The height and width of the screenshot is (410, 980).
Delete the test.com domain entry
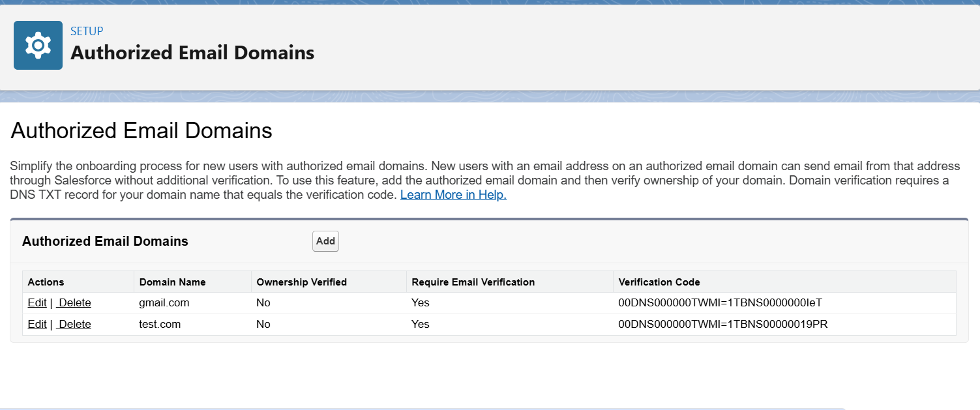pyautogui.click(x=74, y=325)
